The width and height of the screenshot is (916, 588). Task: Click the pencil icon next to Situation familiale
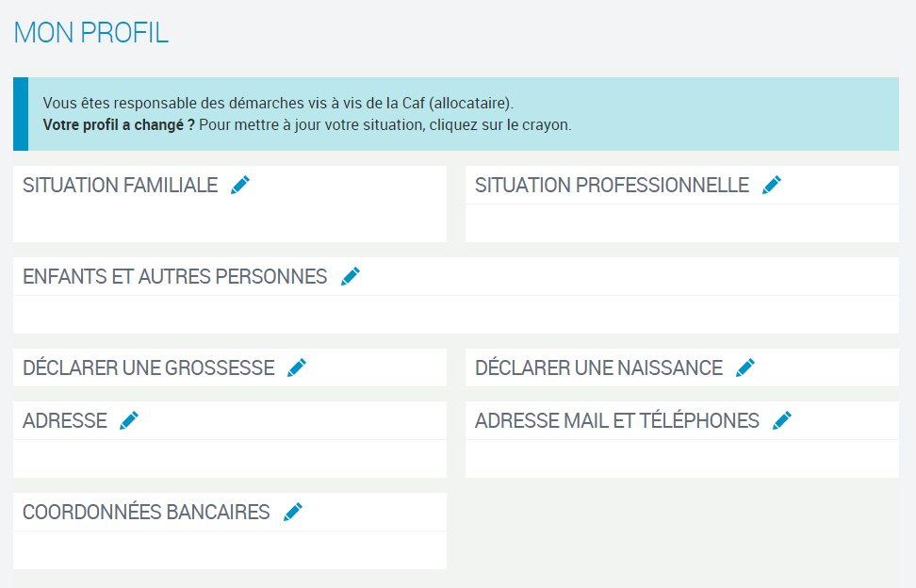[240, 185]
